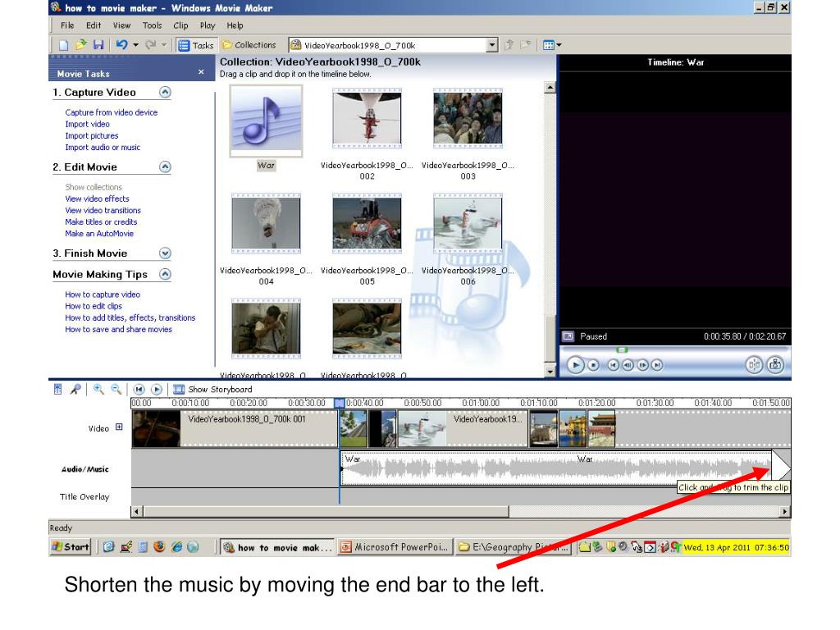Open View video transitions link
Image resolution: width=840 pixels, height=630 pixels.
pos(103,211)
